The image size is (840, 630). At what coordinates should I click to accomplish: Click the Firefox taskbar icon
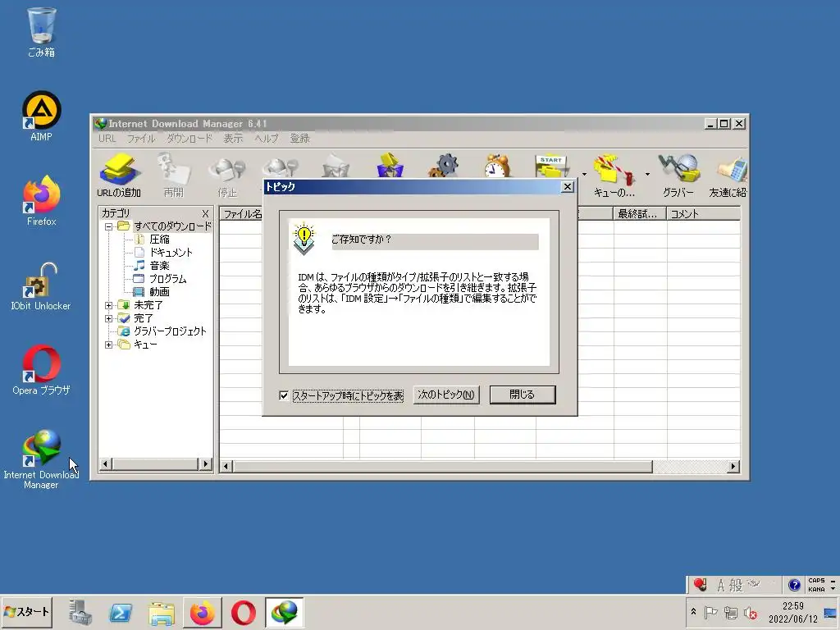[x=203, y=612]
